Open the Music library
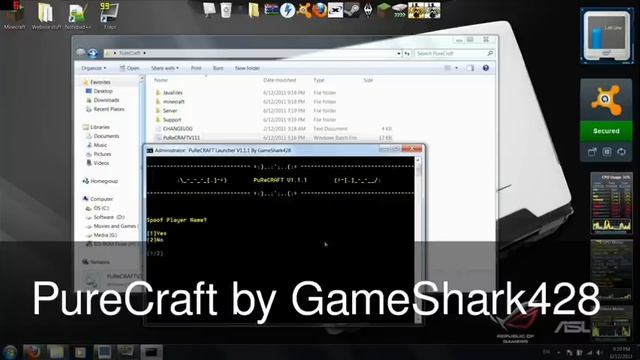 pos(100,145)
